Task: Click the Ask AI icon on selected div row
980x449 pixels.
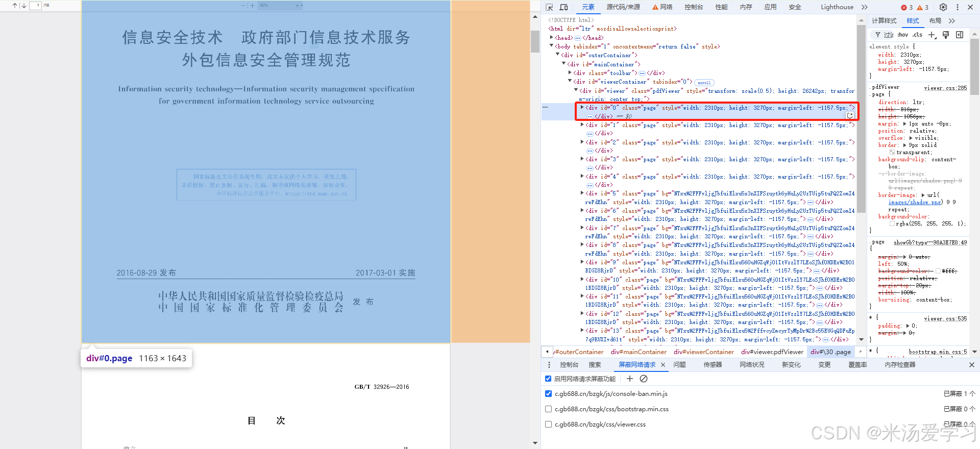Action: (x=850, y=116)
